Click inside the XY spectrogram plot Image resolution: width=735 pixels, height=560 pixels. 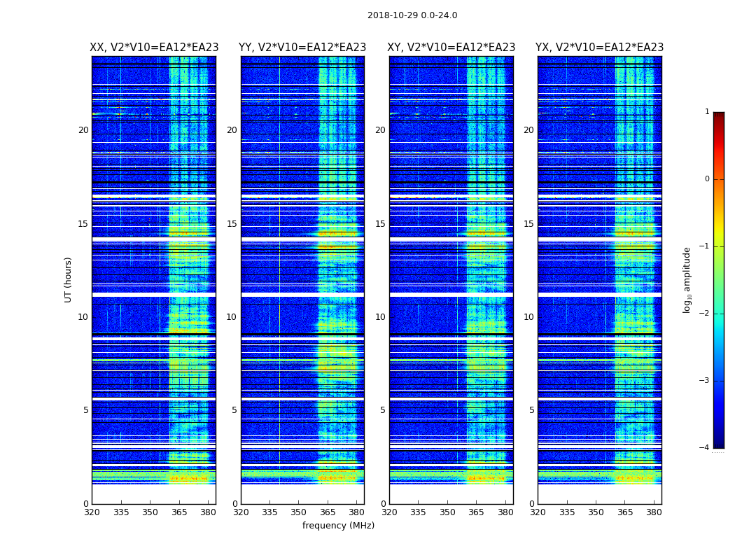click(x=451, y=280)
